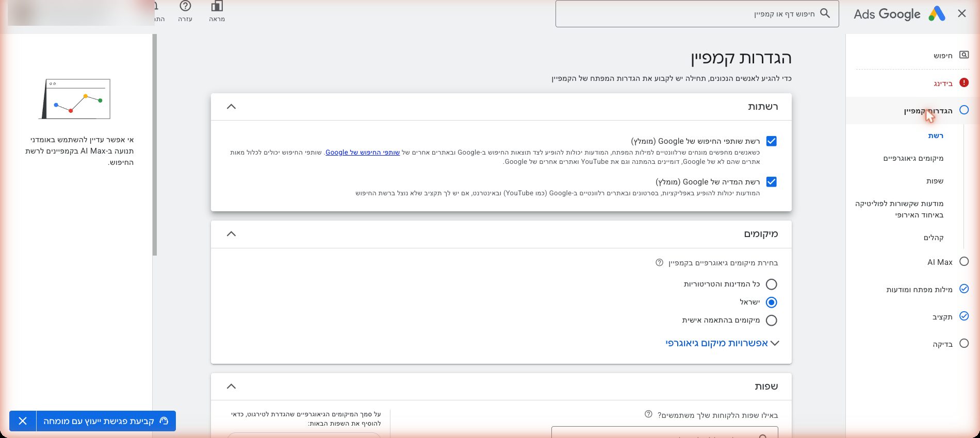Expand אפשרויות מיקום גיאוגרפי
The width and height of the screenshot is (980, 438).
click(x=722, y=343)
